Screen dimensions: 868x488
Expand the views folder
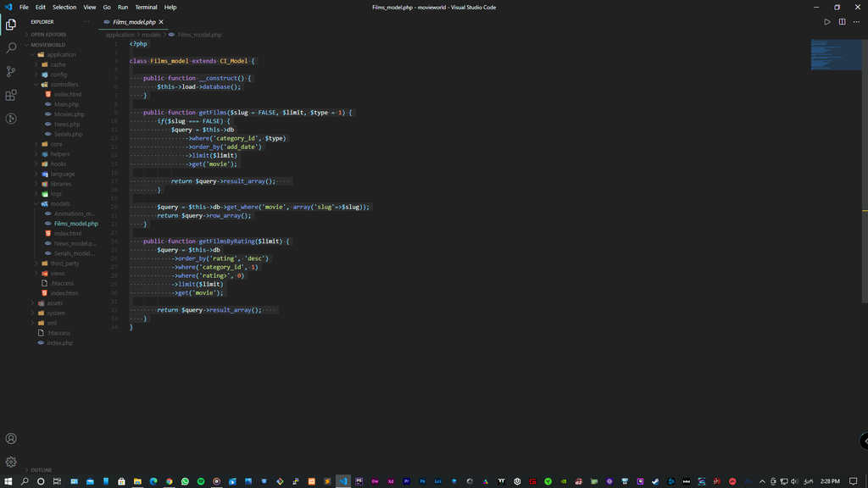point(58,274)
